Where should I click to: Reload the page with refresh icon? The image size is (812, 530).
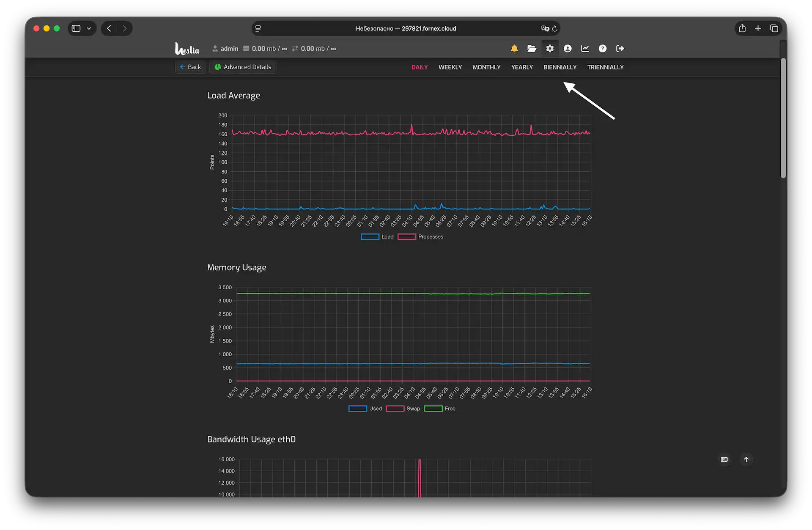coord(555,28)
